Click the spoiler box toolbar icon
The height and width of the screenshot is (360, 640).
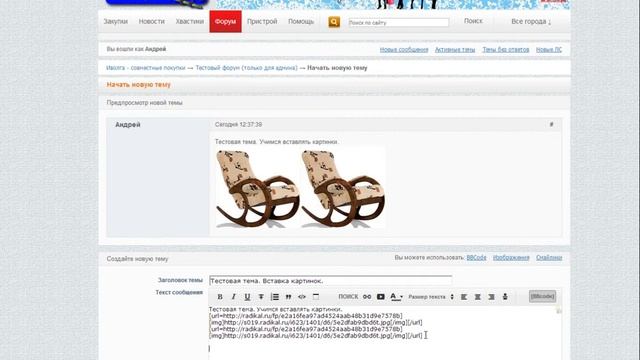coord(316,297)
